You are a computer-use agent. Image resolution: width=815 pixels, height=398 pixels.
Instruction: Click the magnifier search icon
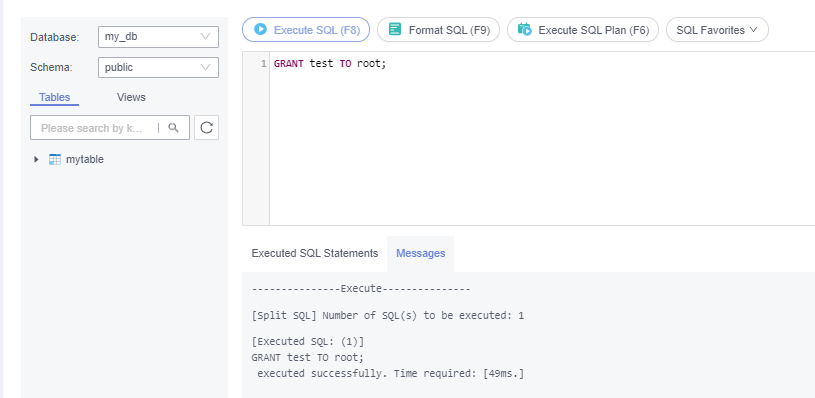pos(174,128)
